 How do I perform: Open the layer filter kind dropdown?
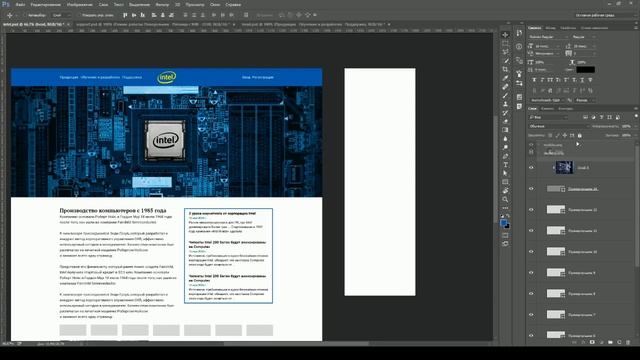[x=548, y=117]
